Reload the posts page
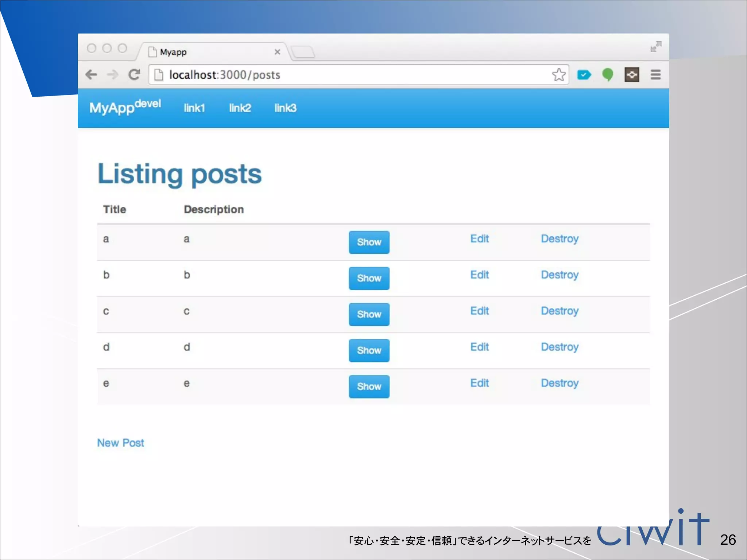This screenshot has width=747, height=560. pos(134,75)
